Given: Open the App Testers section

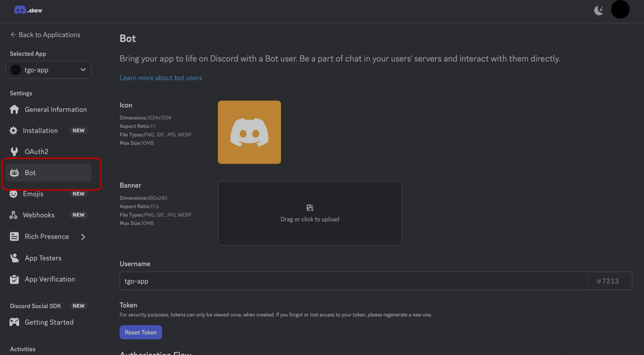Looking at the screenshot, I should 43,258.
